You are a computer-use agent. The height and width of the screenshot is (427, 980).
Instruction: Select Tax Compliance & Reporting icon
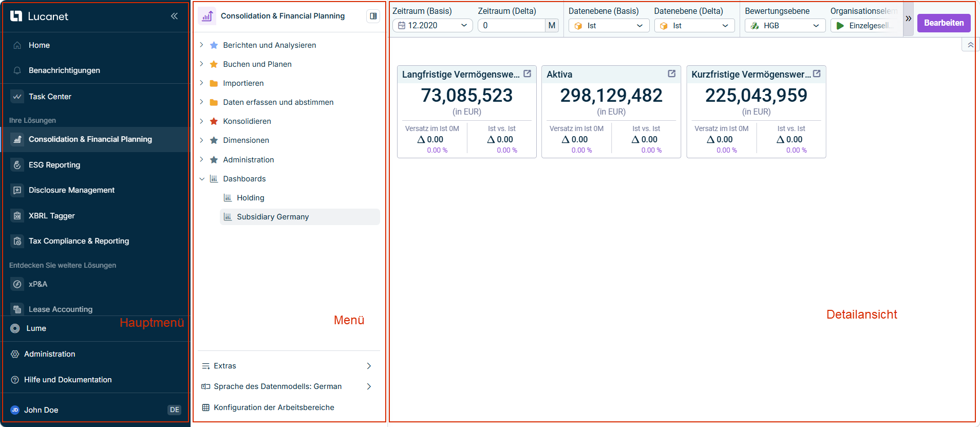17,241
